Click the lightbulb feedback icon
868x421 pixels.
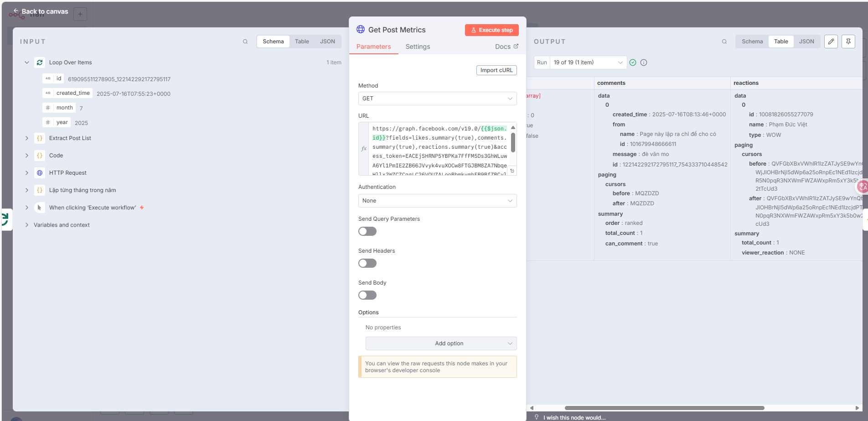537,417
